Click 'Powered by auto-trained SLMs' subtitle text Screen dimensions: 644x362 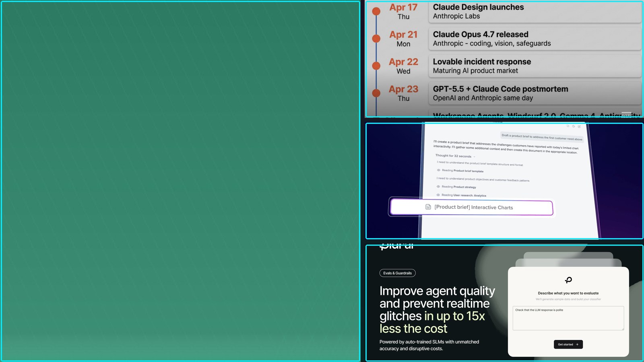[429, 345]
